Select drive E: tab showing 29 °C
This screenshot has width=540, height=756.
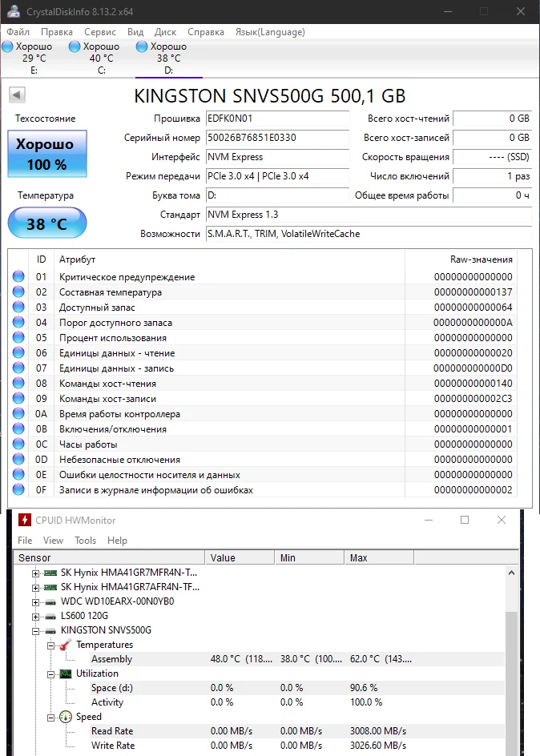pyautogui.click(x=34, y=58)
